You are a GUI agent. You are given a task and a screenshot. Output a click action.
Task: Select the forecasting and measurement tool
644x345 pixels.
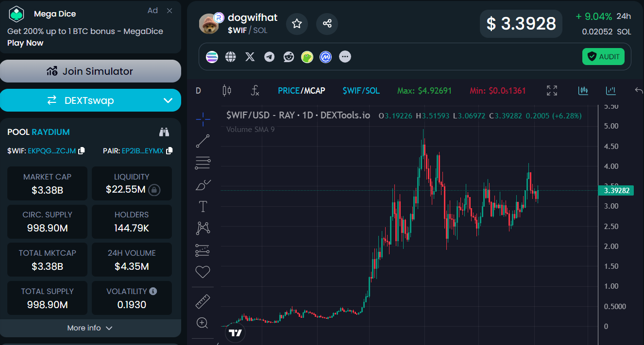click(203, 250)
